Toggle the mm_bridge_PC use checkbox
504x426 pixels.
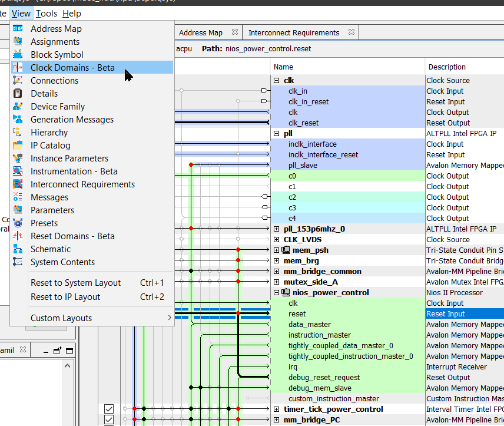pyautogui.click(x=109, y=420)
